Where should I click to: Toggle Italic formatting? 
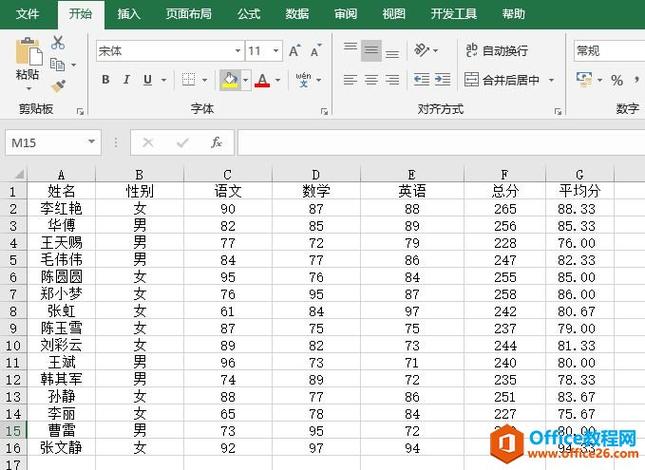126,79
